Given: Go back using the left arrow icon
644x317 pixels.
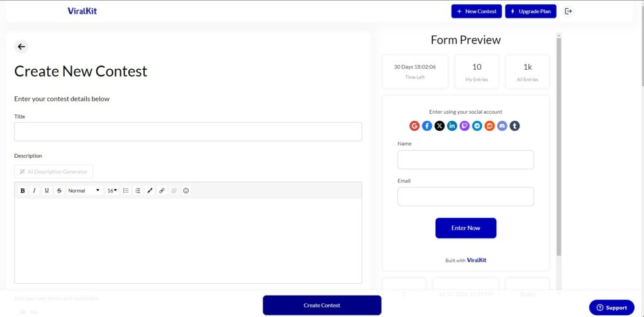Looking at the screenshot, I should click(x=21, y=47).
